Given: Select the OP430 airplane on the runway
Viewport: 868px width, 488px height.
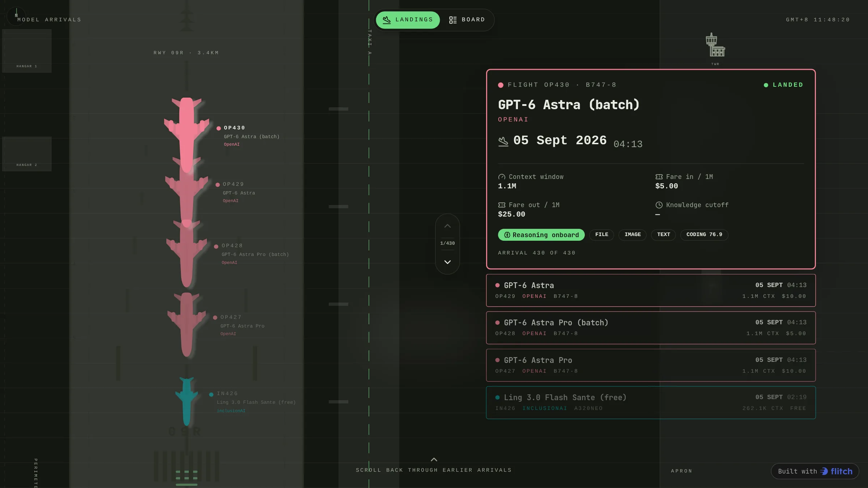Looking at the screenshot, I should [x=187, y=134].
